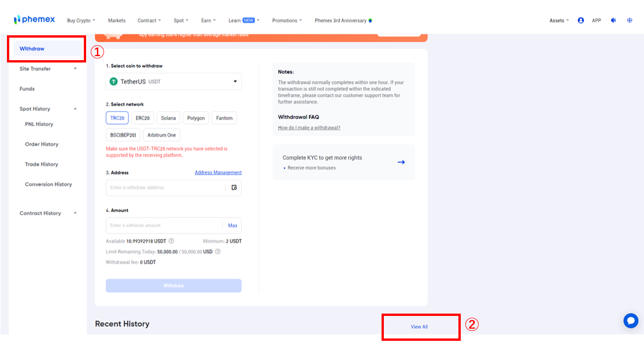Open PNL History

pyautogui.click(x=39, y=124)
